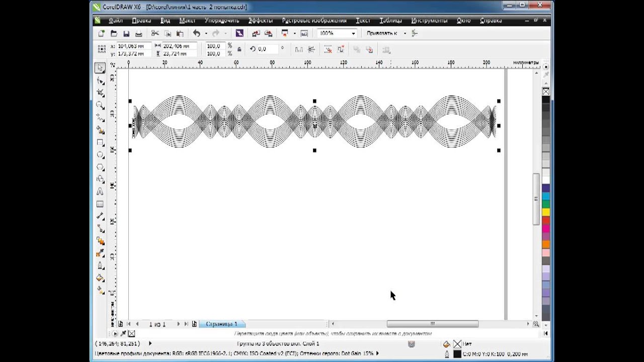
Task: Go to the first page arrow
Action: point(129,324)
